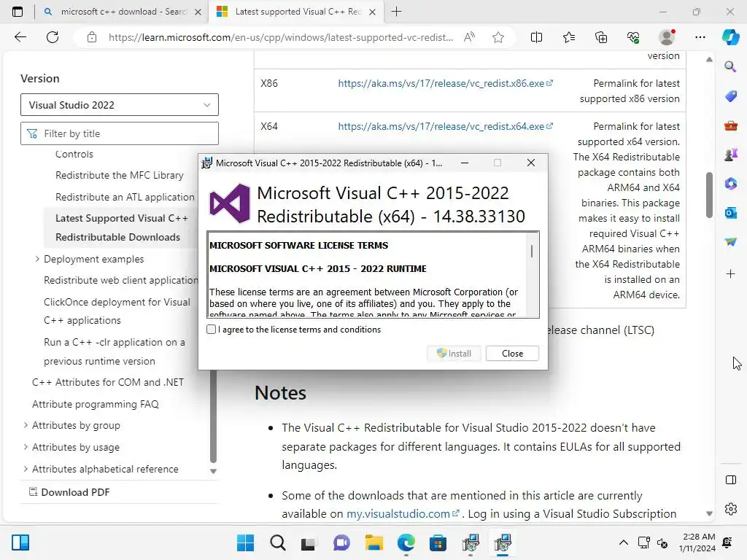Open a new browser tab
747x560 pixels.
396,12
